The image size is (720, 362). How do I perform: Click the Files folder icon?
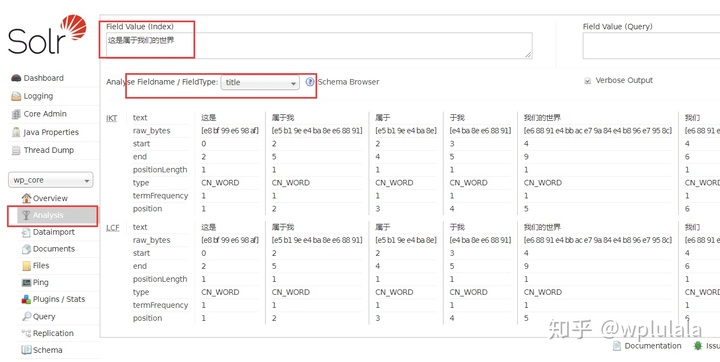tap(26, 266)
